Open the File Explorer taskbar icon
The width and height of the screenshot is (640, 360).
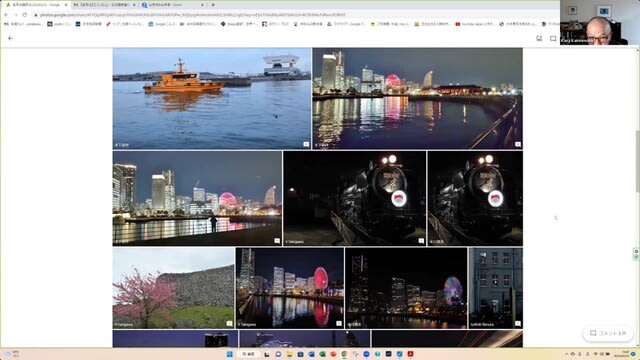click(289, 354)
